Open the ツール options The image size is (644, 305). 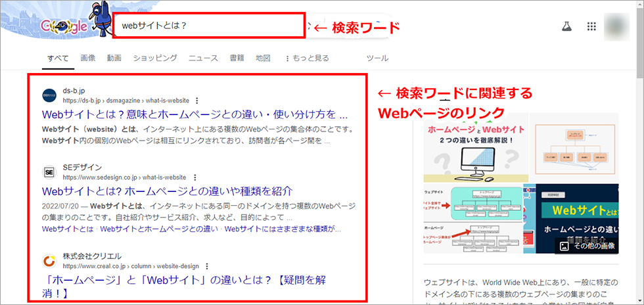[x=377, y=59]
